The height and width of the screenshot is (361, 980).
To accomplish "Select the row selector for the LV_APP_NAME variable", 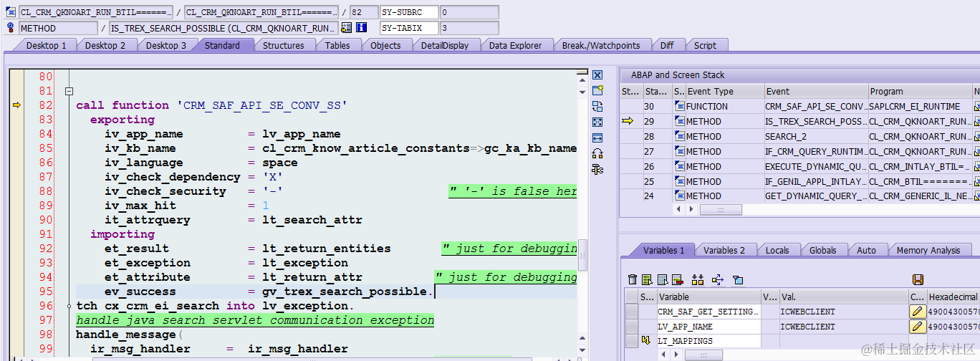I will [x=631, y=327].
